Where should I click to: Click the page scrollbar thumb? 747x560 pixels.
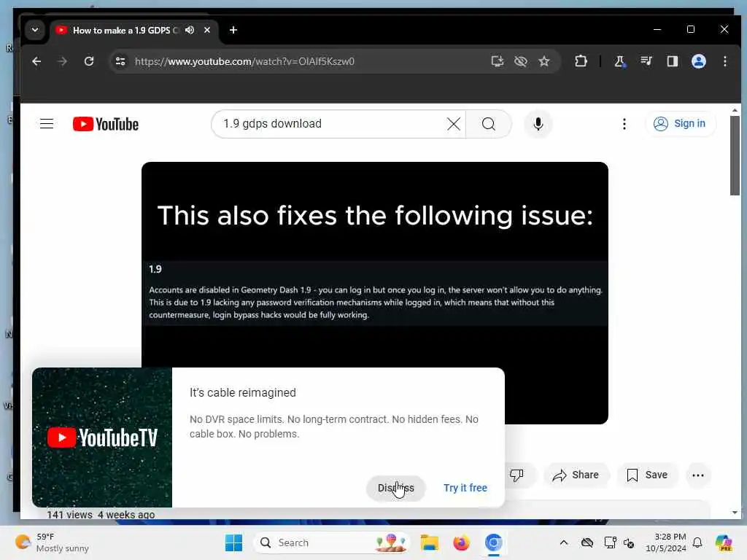point(735,155)
